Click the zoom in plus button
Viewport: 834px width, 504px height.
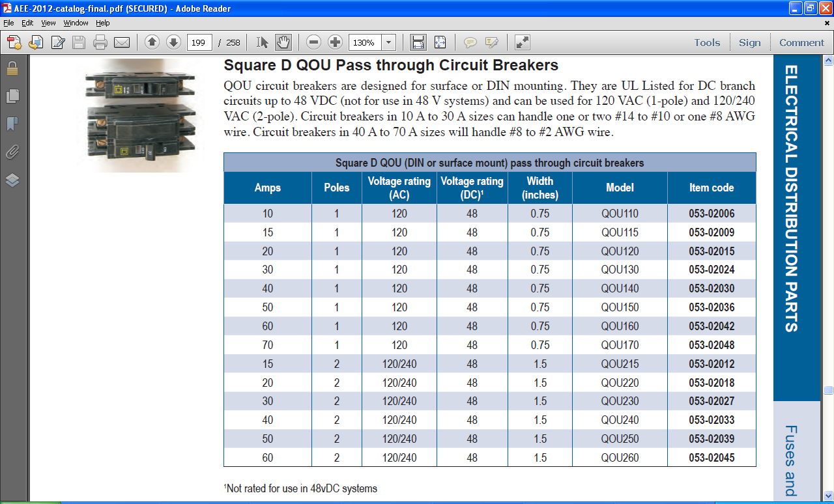pos(335,43)
